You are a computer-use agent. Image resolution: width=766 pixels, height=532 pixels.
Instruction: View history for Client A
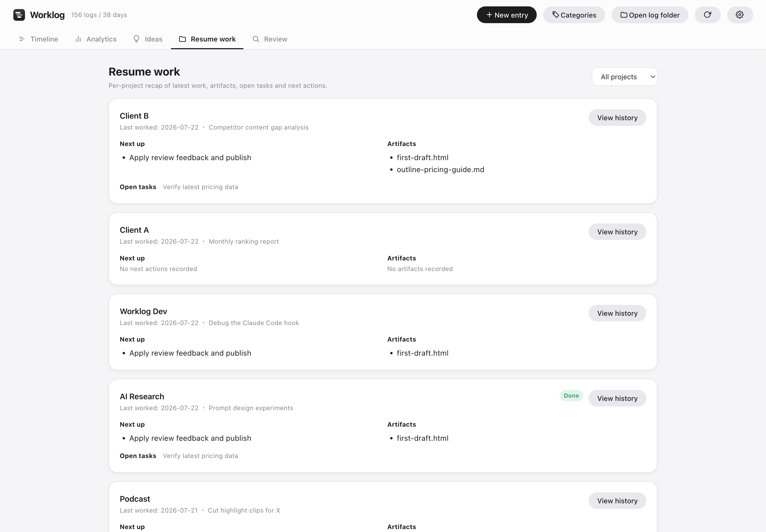tap(617, 232)
